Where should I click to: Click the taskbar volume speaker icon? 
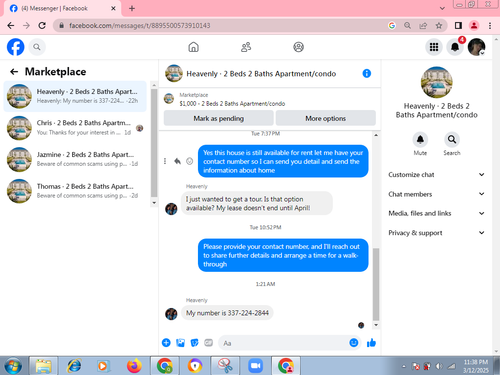439,366
